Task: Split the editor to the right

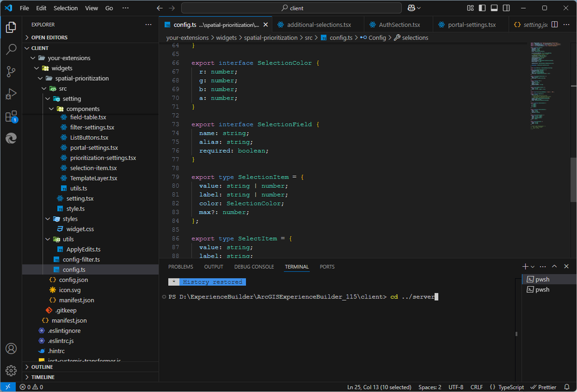Action: [x=554, y=25]
